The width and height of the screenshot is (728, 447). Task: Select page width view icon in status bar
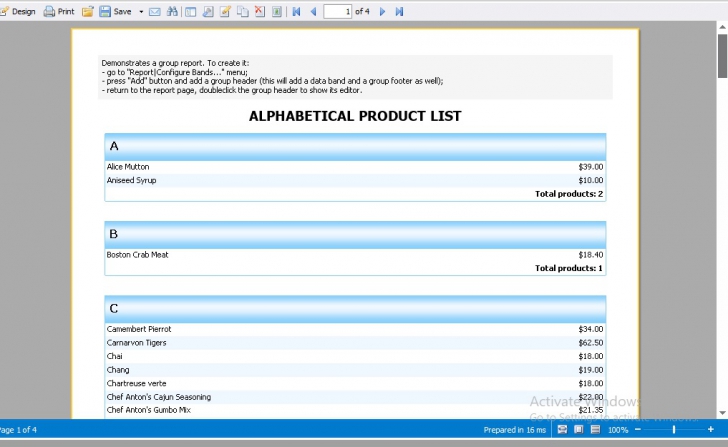(562, 429)
